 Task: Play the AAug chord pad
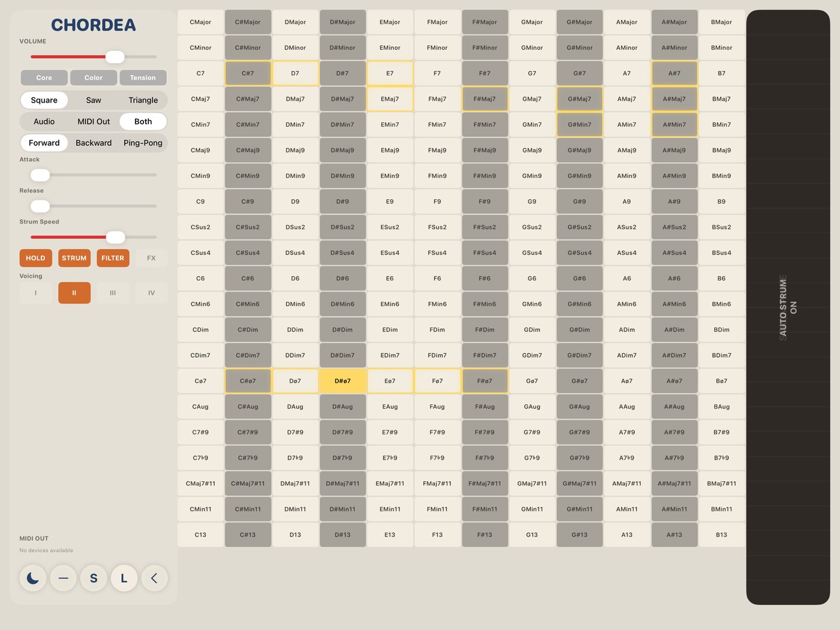[x=627, y=407]
